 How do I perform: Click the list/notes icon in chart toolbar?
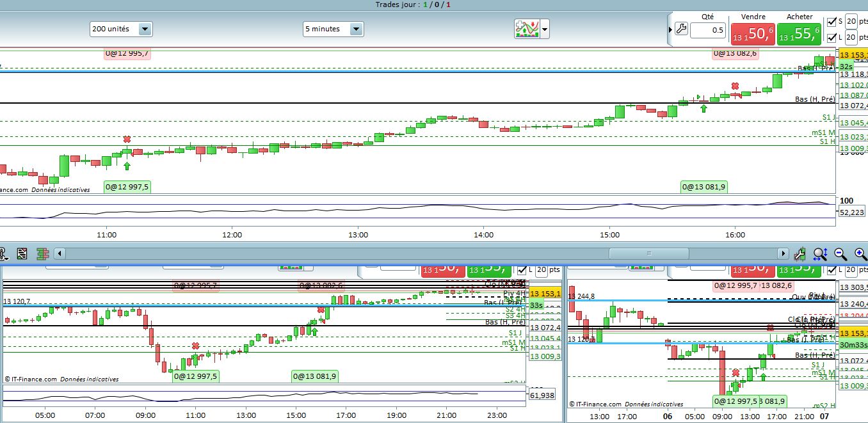[22, 253]
